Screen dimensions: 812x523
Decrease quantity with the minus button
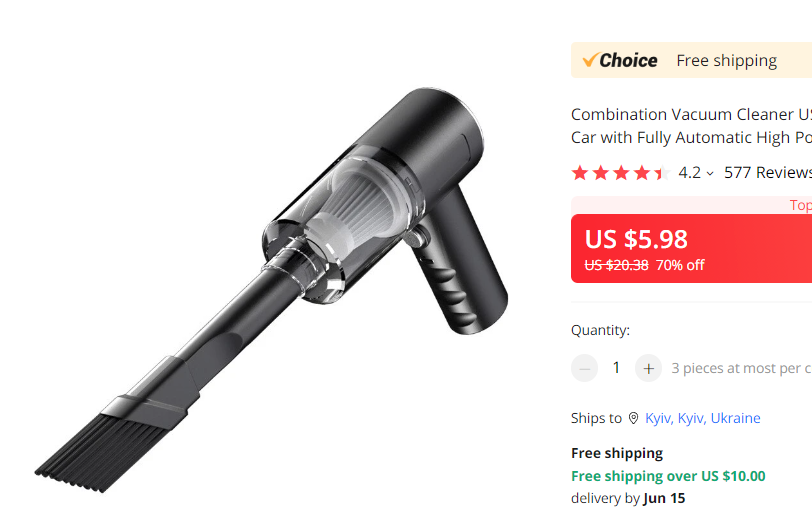(584, 368)
